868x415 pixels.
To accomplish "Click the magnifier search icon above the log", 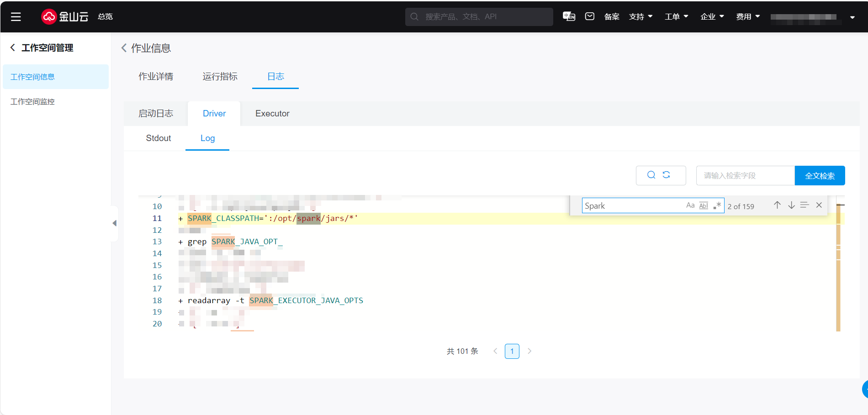I will coord(651,175).
